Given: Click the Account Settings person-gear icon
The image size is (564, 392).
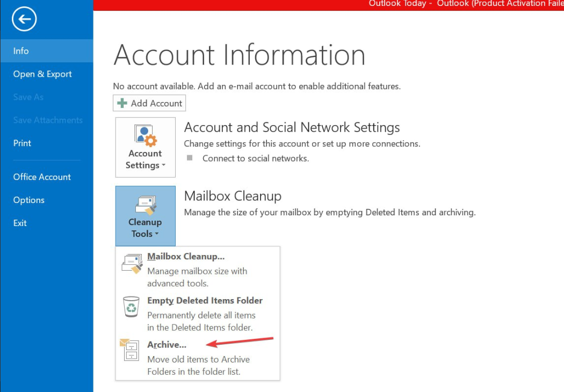Looking at the screenshot, I should tap(146, 135).
